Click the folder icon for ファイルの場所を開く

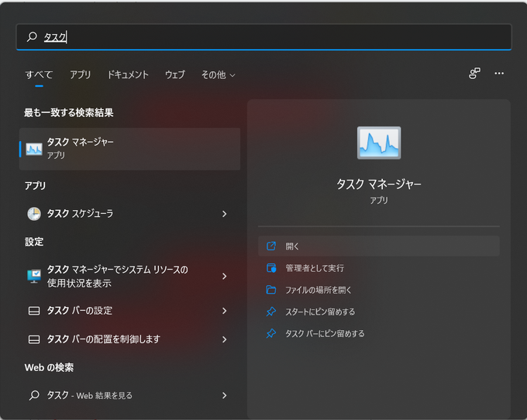tap(271, 290)
